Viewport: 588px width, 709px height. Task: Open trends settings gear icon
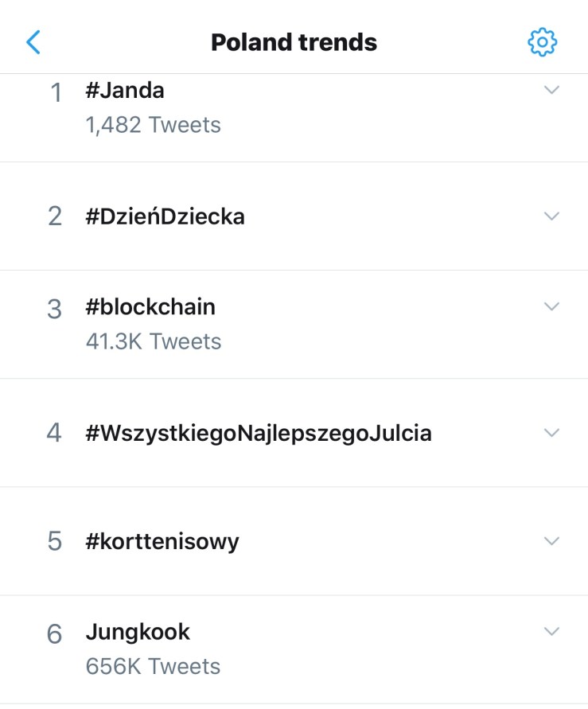[543, 41]
